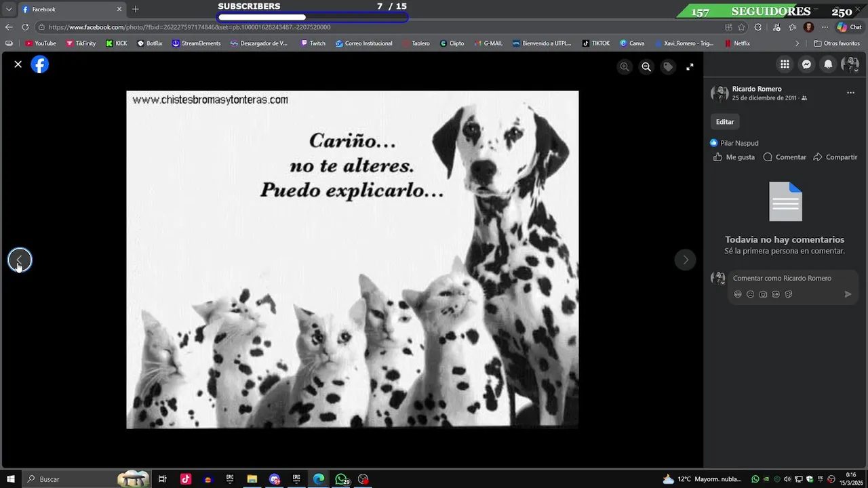Open browser extensions puzzle icon
868x488 pixels.
(758, 27)
